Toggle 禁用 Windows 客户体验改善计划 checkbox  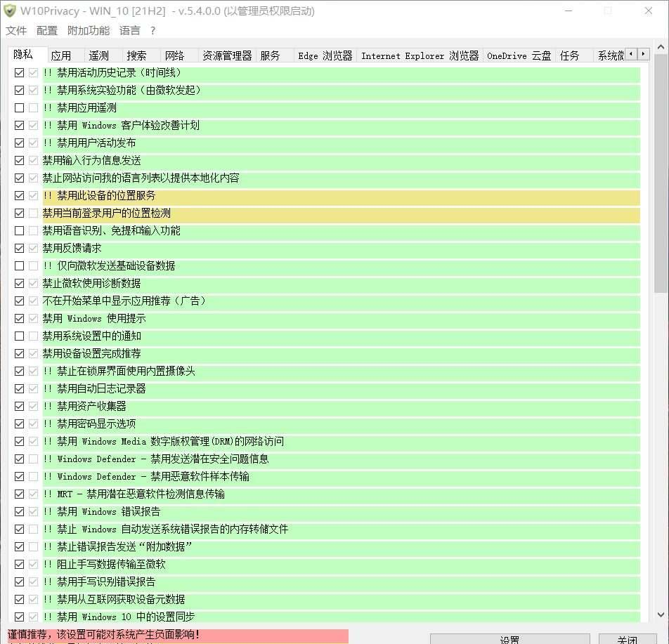point(19,126)
